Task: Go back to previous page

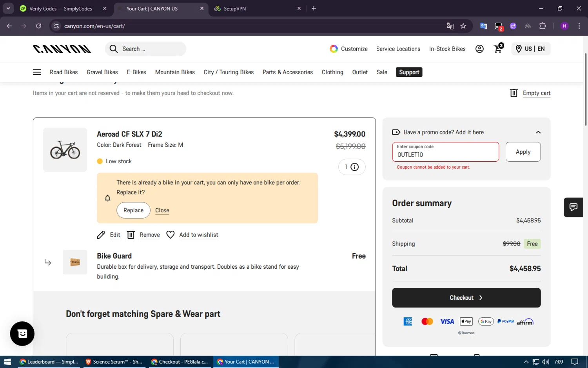Action: coord(9,26)
